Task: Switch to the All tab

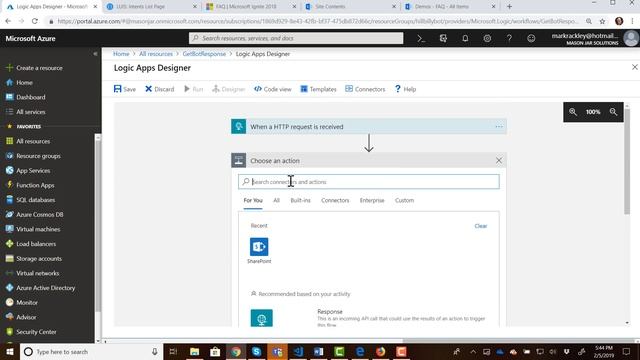Action: coord(276,200)
